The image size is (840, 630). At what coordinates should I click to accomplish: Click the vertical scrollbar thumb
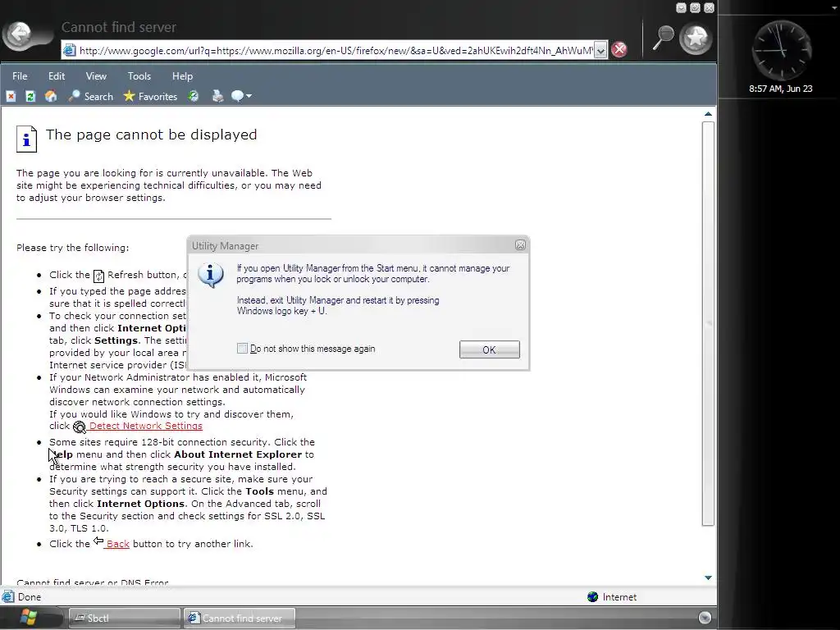click(708, 323)
